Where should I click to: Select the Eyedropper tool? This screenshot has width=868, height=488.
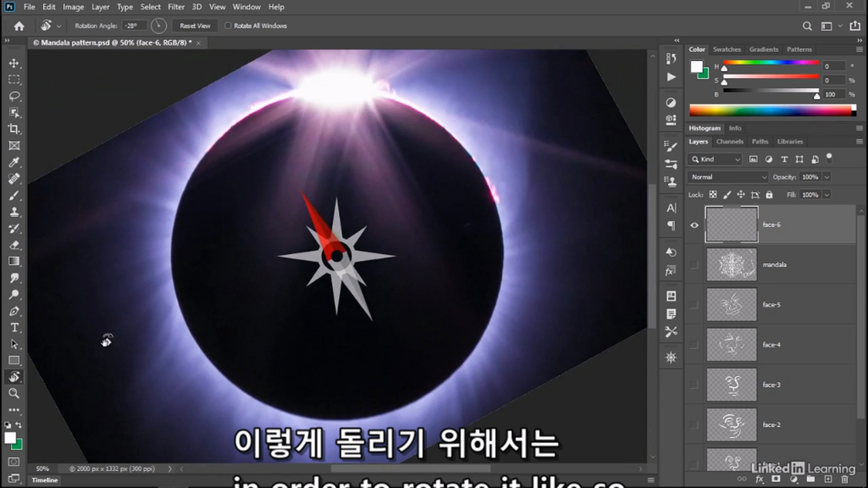14,163
